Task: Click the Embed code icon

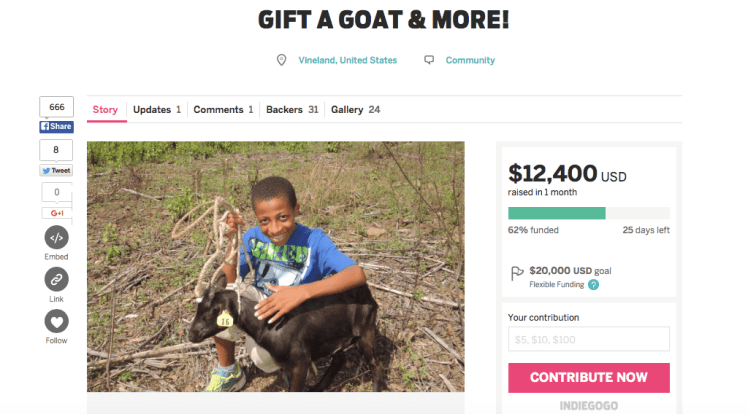Action: point(57,238)
